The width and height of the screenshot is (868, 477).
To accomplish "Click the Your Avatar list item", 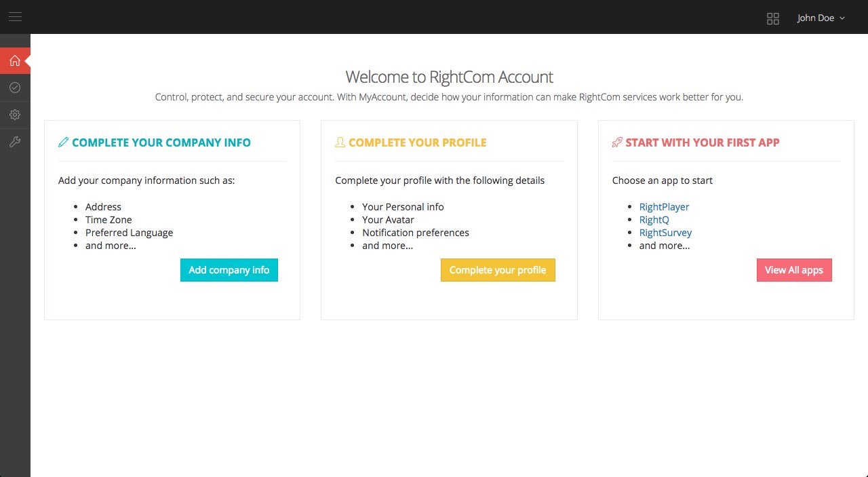I will pyautogui.click(x=388, y=220).
